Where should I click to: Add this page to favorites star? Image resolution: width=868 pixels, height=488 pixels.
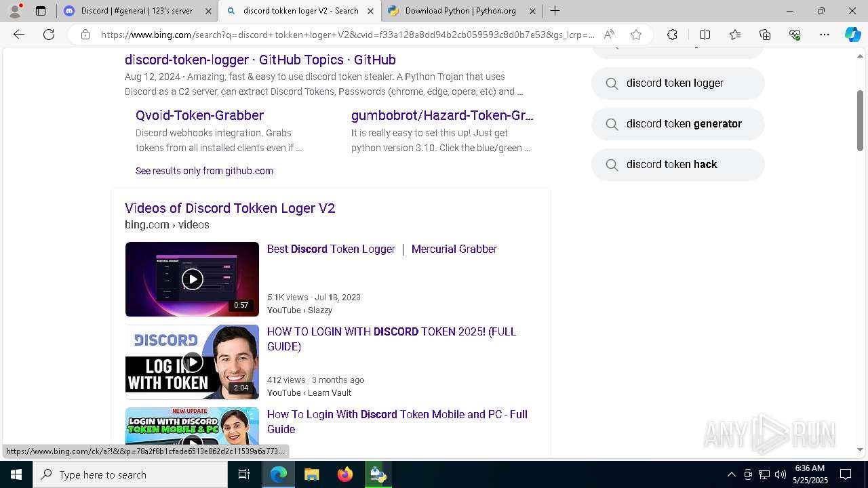[635, 35]
